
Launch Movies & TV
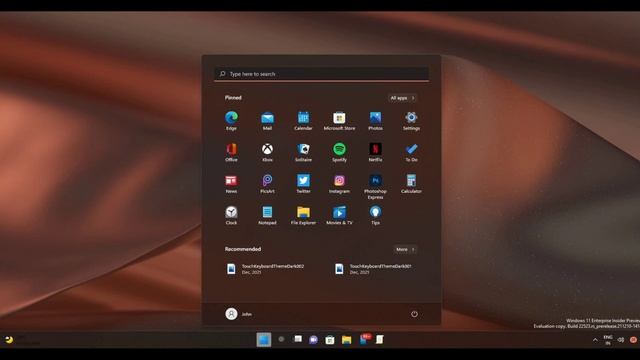tap(339, 215)
